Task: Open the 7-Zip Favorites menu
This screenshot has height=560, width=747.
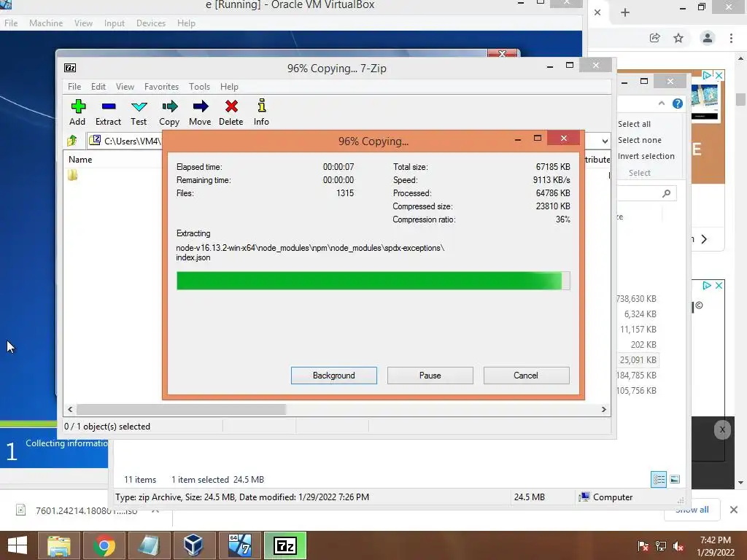Action: click(161, 87)
